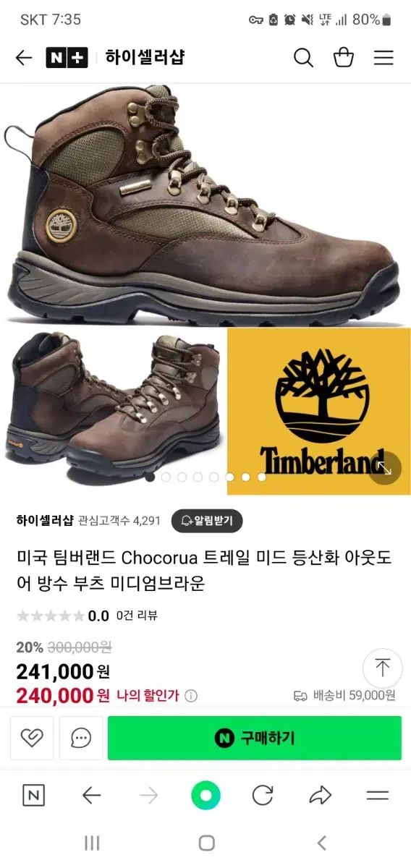Open the browser bottom menu lines
411x868 pixels.
click(x=378, y=796)
